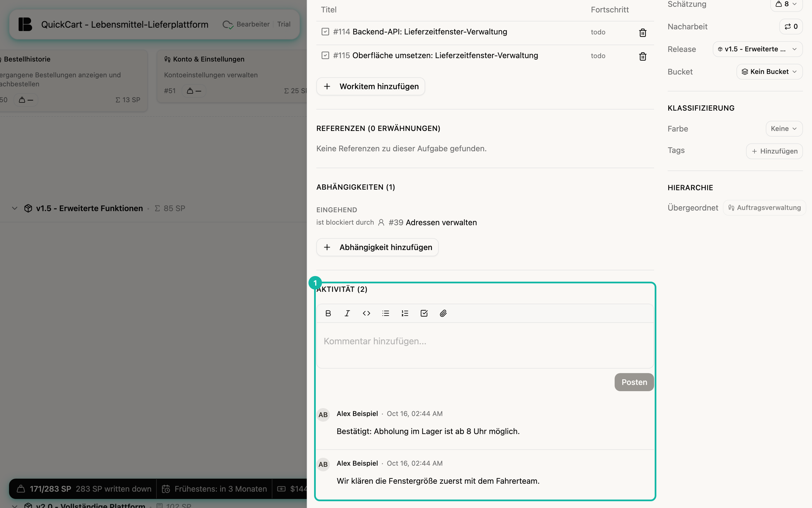Open workitem Oberfläche umsetzen: Lieferzeitfenster-Verwaltung
The height and width of the screenshot is (508, 812).
(x=445, y=55)
